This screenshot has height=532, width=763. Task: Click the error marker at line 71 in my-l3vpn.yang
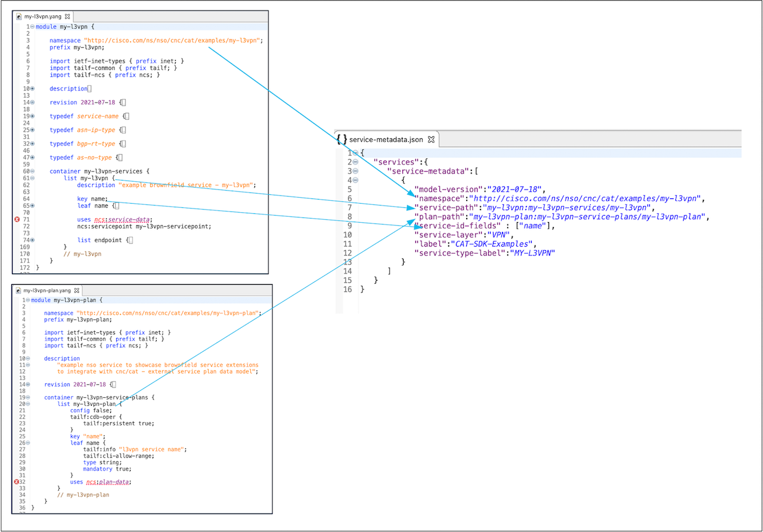(17, 220)
